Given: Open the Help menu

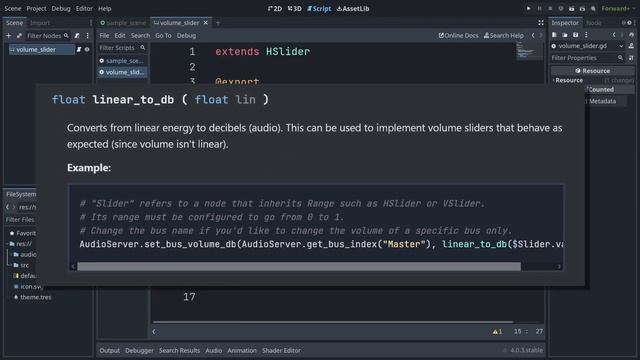Looking at the screenshot, I should coord(104,8).
